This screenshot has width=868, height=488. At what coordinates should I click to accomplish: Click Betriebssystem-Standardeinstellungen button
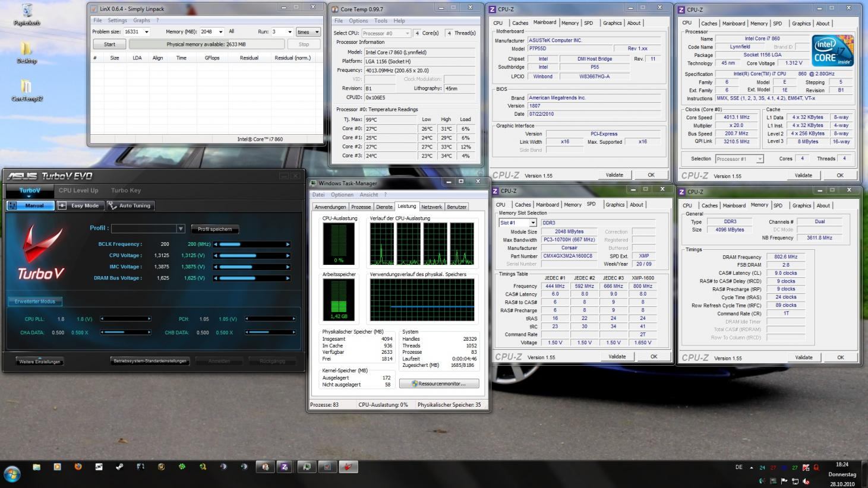tap(150, 361)
